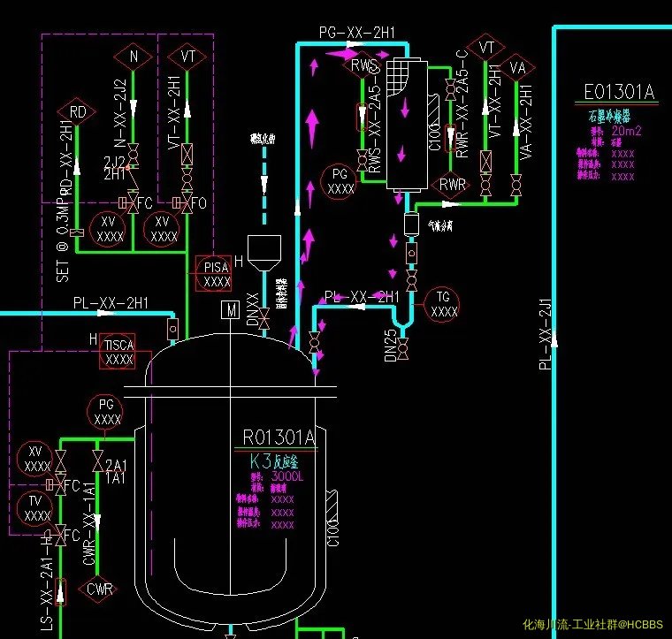This screenshot has width=672, height=639.
Task: Select the R01301A reactor label
Action: [x=279, y=437]
